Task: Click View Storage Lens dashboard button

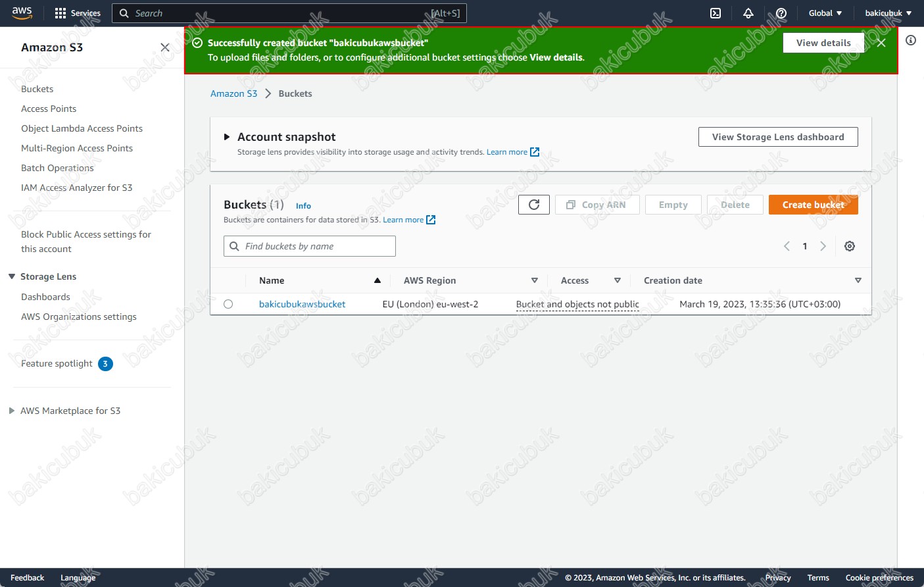Action: (x=778, y=137)
